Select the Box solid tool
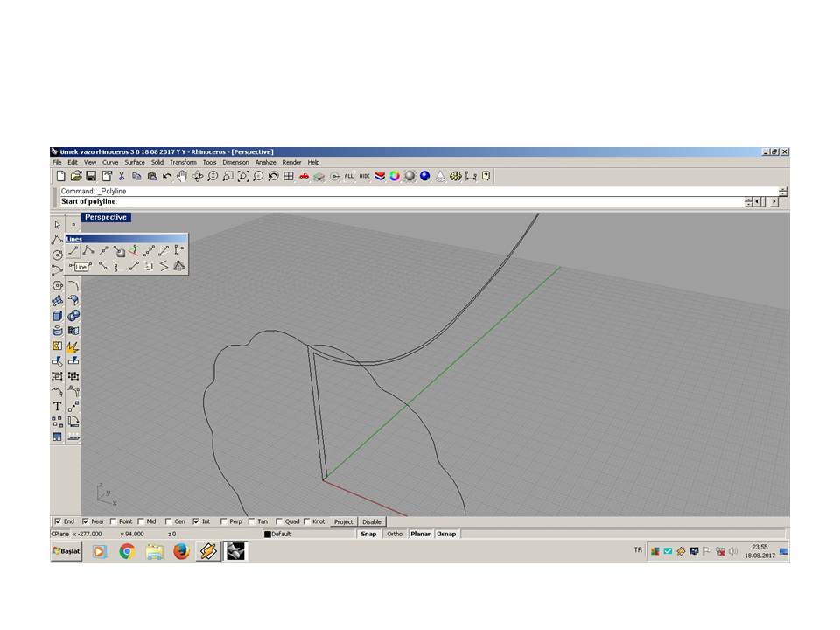 [58, 316]
